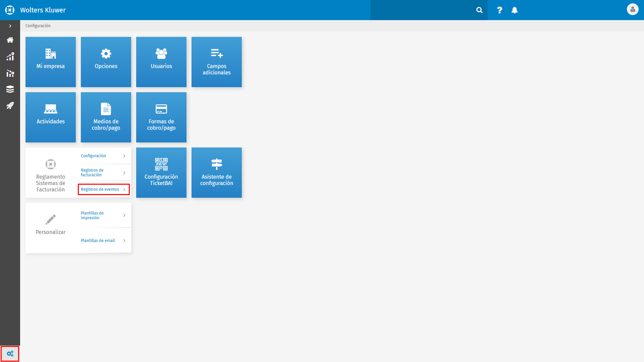
Task: Click the search magnifier icon
Action: tap(479, 10)
